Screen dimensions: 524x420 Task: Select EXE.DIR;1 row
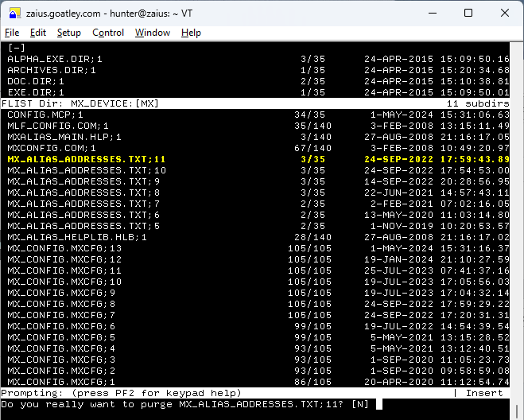258,92
